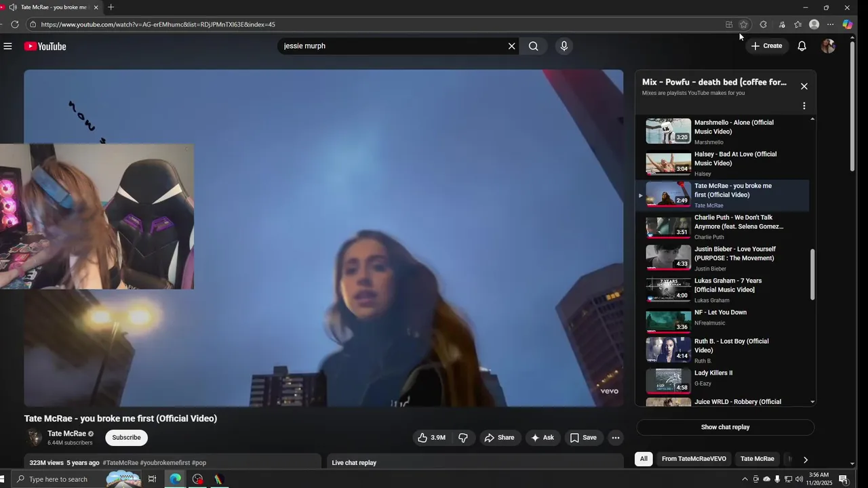Viewport: 868px width, 488px height.
Task: Open a new browser tab
Action: [x=111, y=7]
